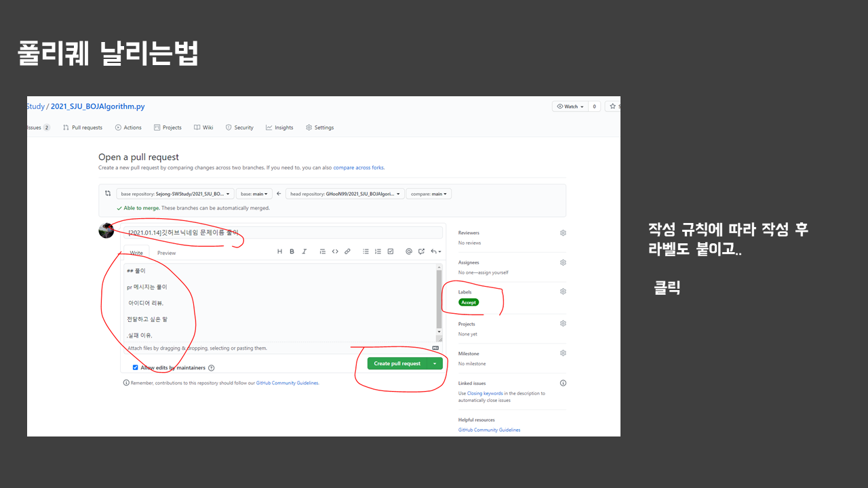Switch to the Preview tab

click(x=166, y=253)
